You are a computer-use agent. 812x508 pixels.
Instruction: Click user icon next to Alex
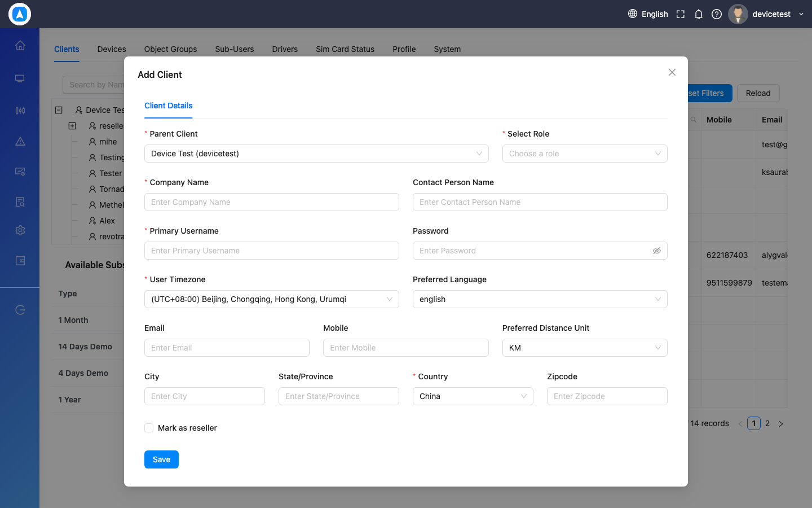pyautogui.click(x=92, y=221)
